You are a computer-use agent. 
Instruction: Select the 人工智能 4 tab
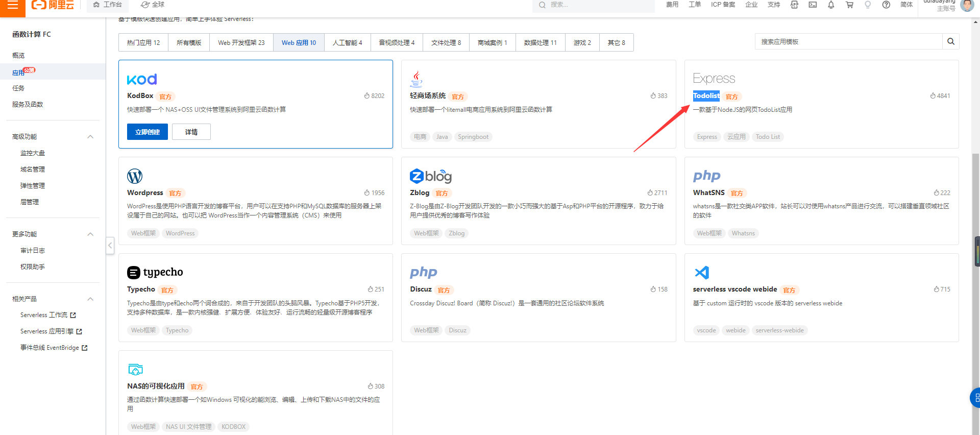(x=348, y=42)
